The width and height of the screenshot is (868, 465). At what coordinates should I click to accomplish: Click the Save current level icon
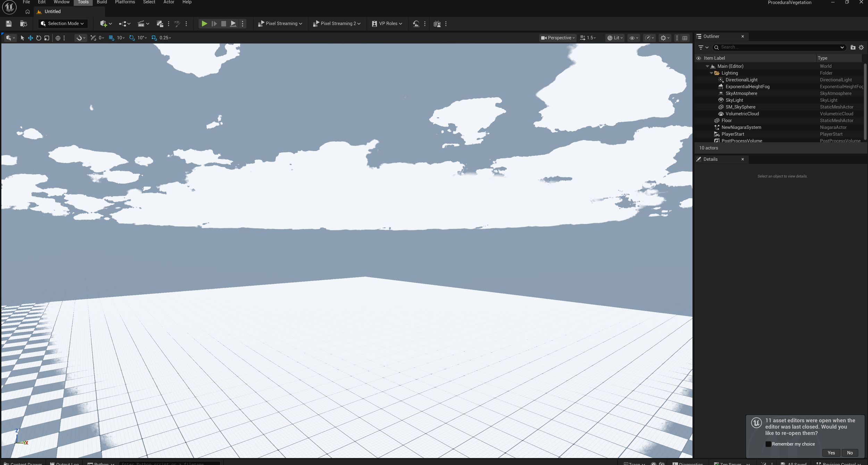point(9,24)
